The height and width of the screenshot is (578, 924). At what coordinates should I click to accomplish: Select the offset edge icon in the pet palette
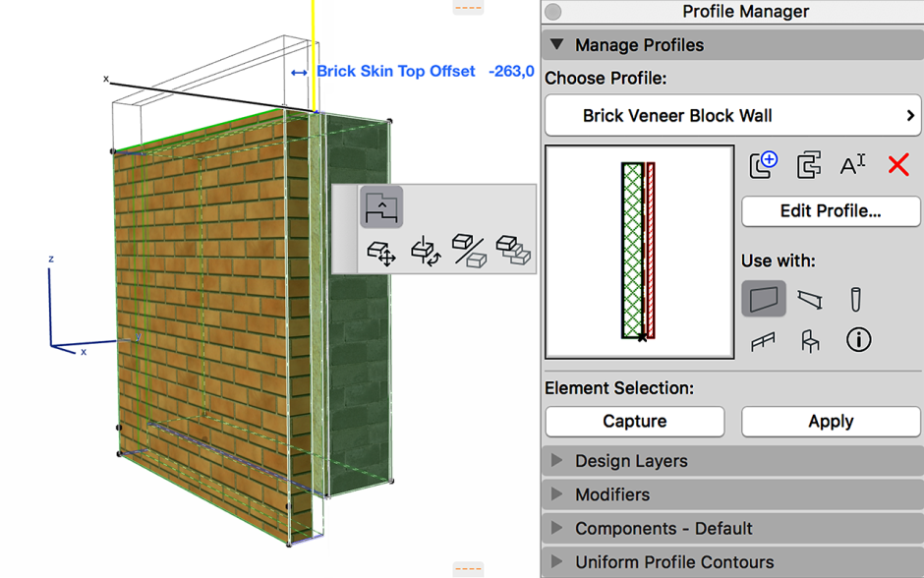point(381,207)
